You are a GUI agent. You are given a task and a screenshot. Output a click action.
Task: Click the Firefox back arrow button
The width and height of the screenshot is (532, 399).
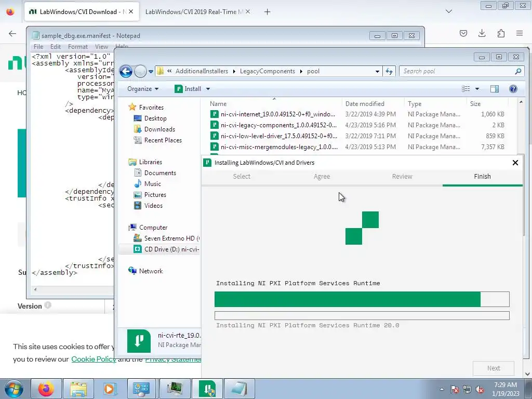[x=12, y=33]
